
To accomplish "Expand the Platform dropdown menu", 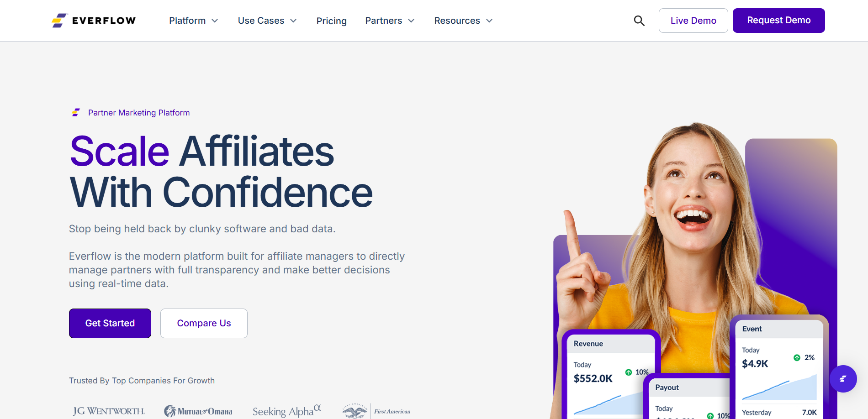I will tap(194, 21).
